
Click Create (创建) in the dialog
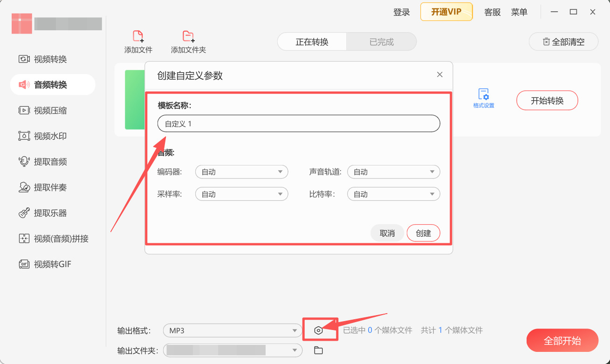(x=424, y=234)
